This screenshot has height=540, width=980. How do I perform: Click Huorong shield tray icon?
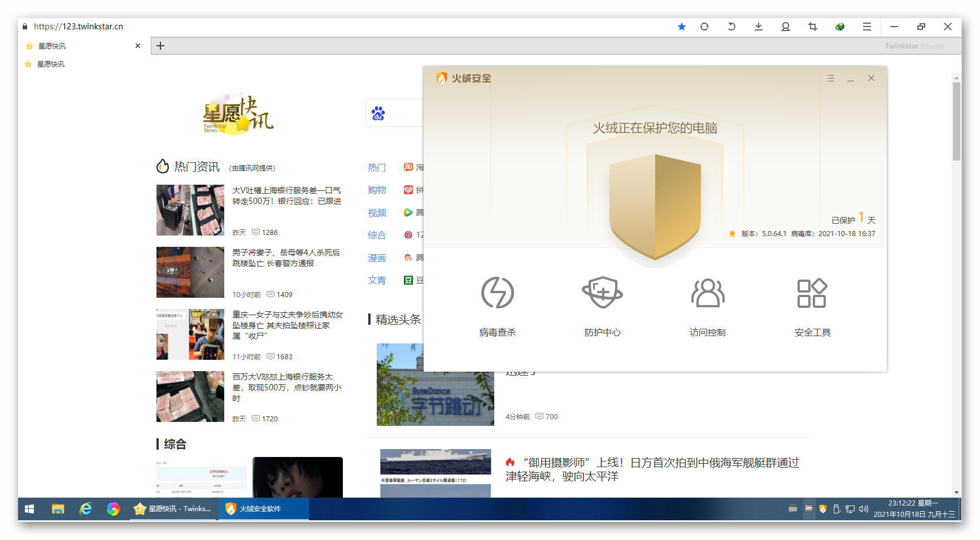[x=823, y=509]
